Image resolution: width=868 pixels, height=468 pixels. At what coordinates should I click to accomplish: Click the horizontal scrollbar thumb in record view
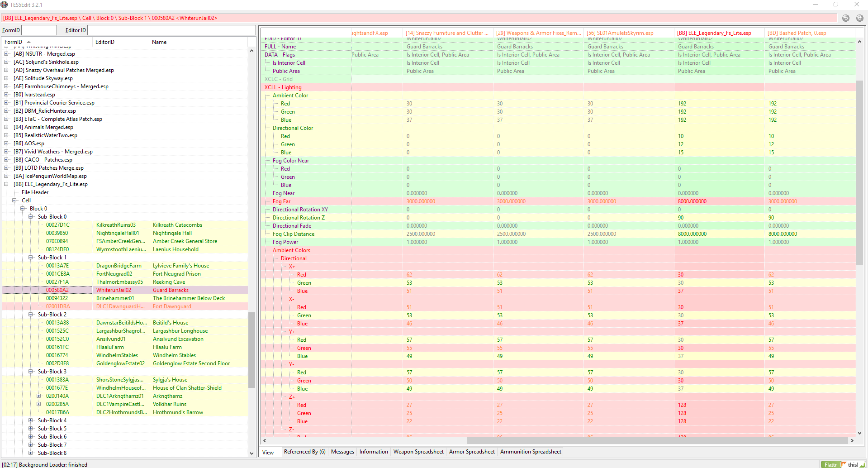[x=657, y=440]
